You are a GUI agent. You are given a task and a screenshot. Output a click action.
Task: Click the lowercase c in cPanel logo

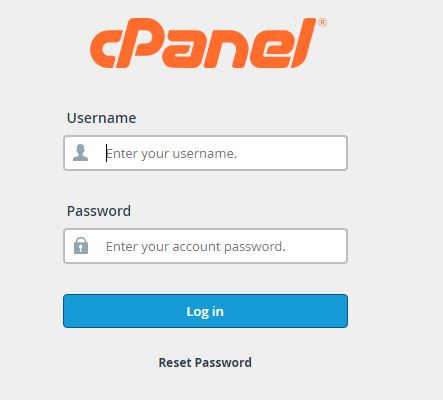tap(104, 49)
